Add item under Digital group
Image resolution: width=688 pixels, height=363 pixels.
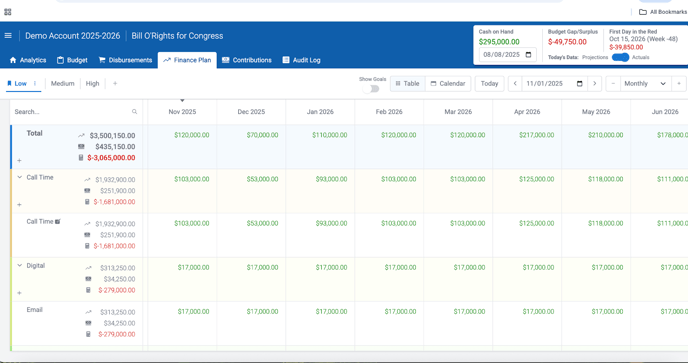19,293
